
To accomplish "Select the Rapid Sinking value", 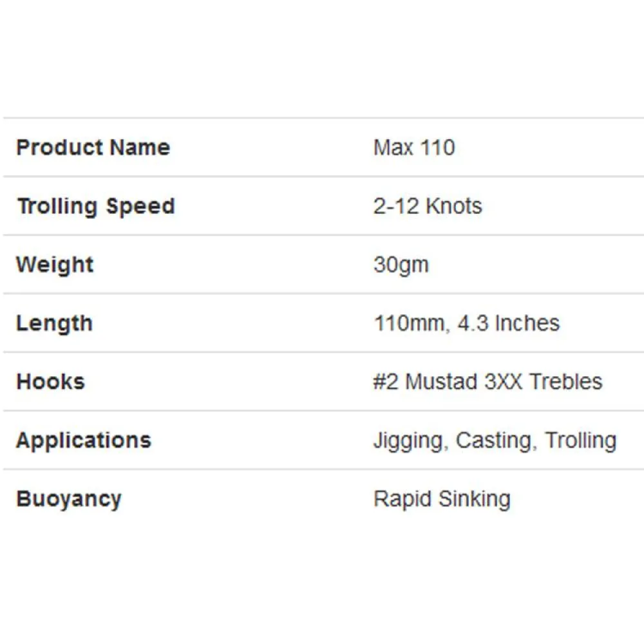I will 442,499.
